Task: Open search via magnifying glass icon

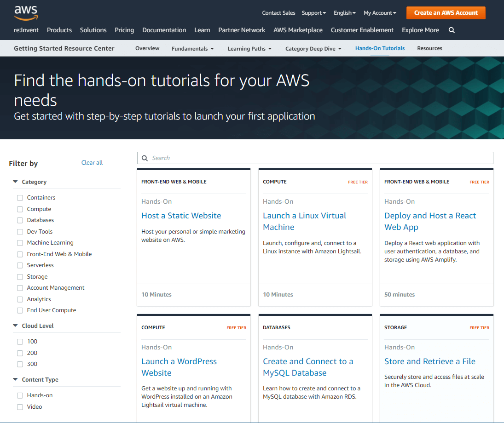Action: click(x=452, y=30)
